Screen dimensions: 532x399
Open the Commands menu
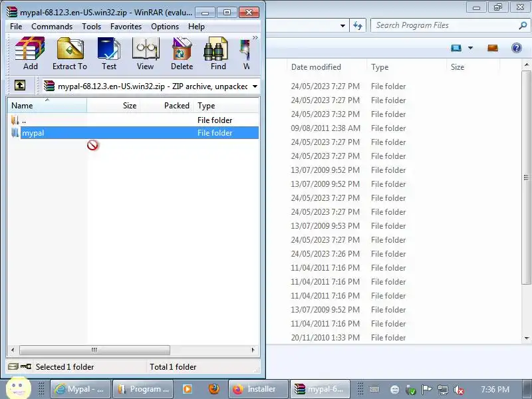pos(52,27)
